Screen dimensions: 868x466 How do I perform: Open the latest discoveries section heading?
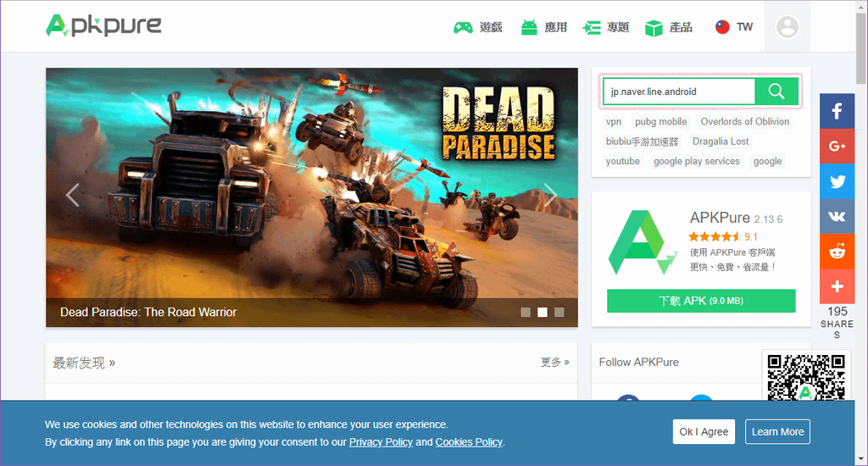click(x=84, y=363)
